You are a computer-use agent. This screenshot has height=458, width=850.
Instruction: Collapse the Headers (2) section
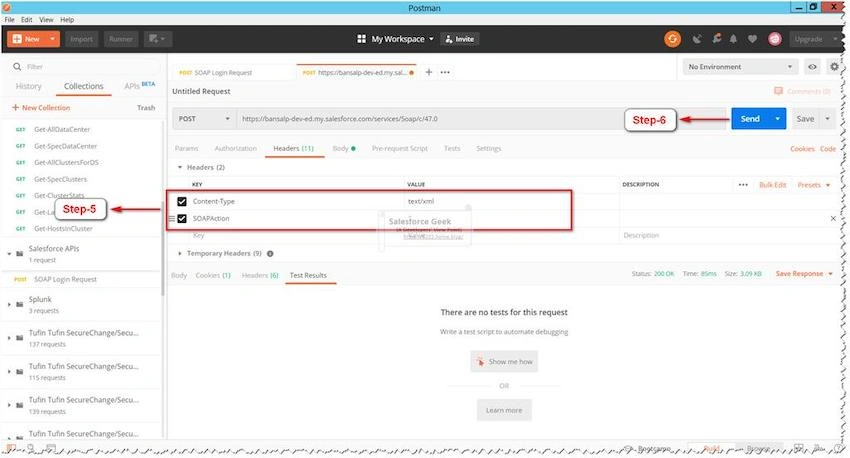pyautogui.click(x=180, y=167)
